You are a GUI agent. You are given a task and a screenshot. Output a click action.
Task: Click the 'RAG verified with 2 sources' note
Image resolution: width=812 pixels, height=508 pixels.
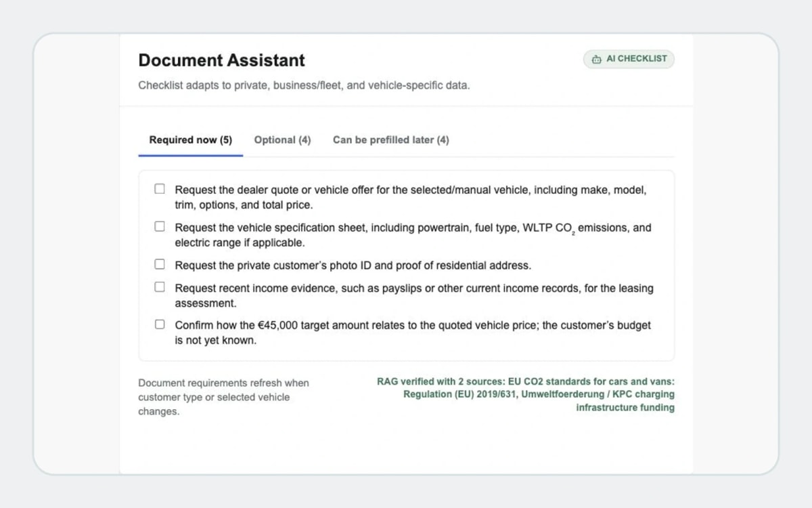[x=525, y=394]
